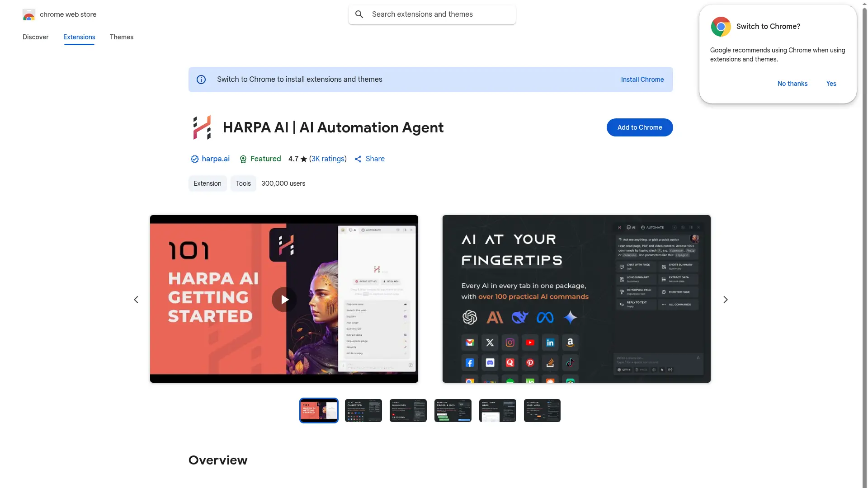Select the second carousel thumbnail AI Fingertips
Viewport: 868px width, 488px height.
click(363, 410)
